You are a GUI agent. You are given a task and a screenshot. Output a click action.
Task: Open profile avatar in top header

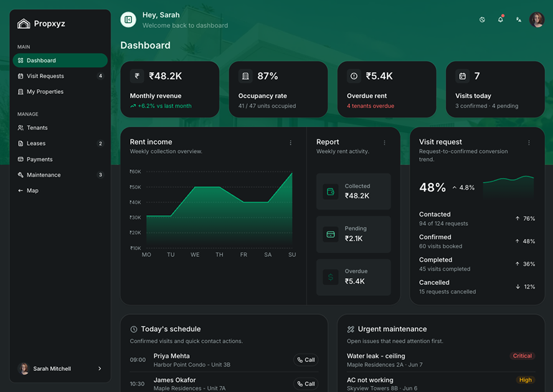537,20
